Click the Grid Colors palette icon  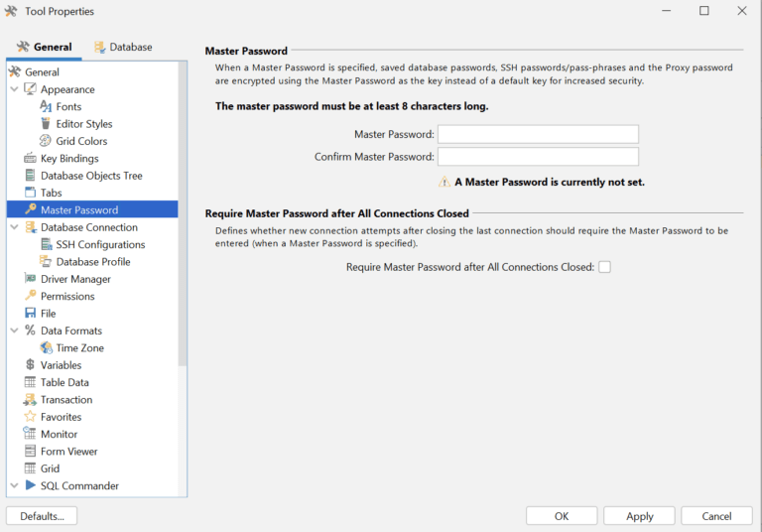click(46, 141)
